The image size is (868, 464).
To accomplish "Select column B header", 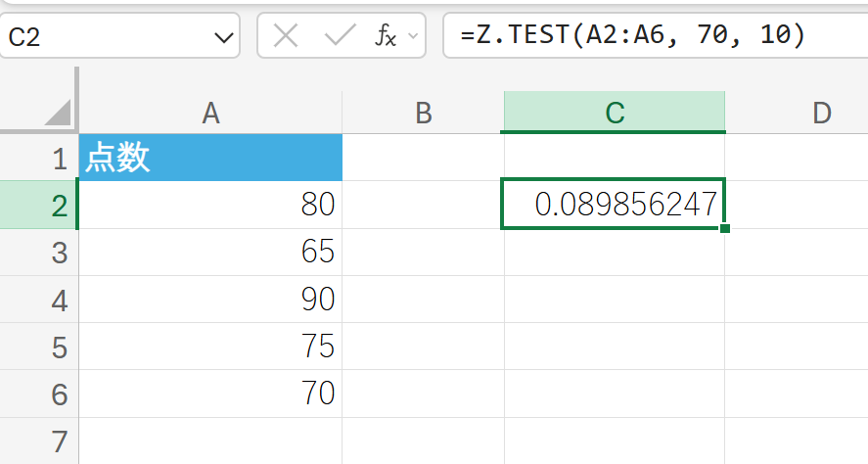I will (x=423, y=113).
